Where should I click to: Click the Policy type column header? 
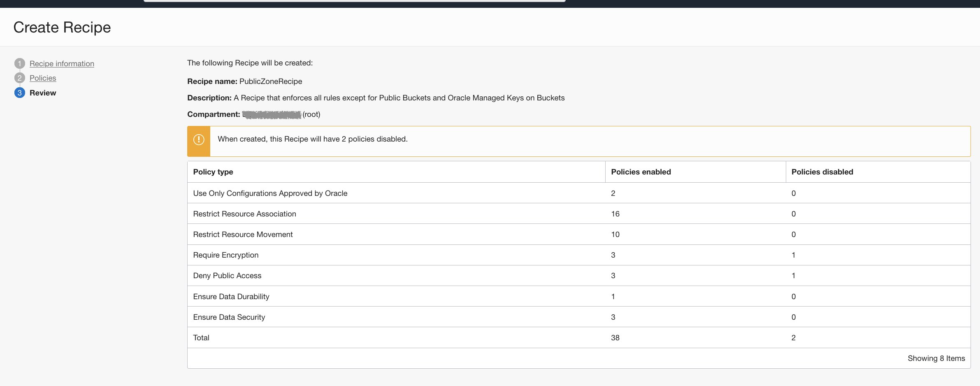tap(213, 172)
